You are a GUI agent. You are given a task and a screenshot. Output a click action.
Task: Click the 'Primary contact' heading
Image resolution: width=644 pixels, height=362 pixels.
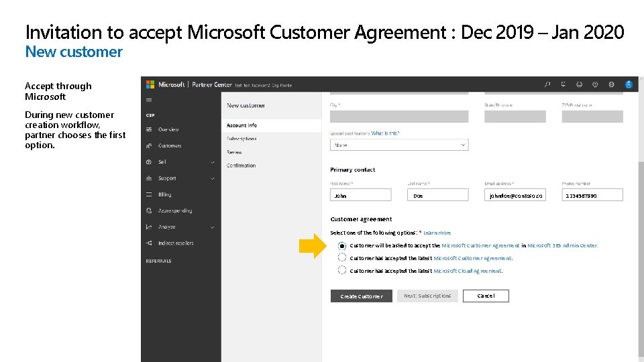click(x=352, y=170)
